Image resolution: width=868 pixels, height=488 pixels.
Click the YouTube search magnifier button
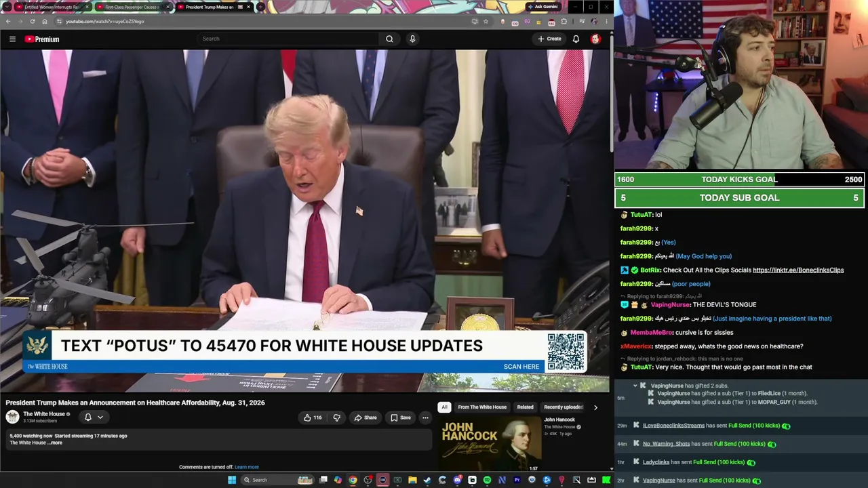pos(389,39)
